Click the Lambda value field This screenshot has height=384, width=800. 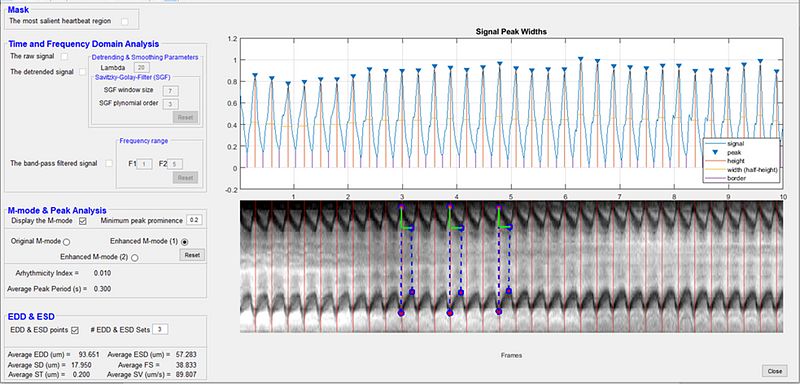click(x=141, y=68)
